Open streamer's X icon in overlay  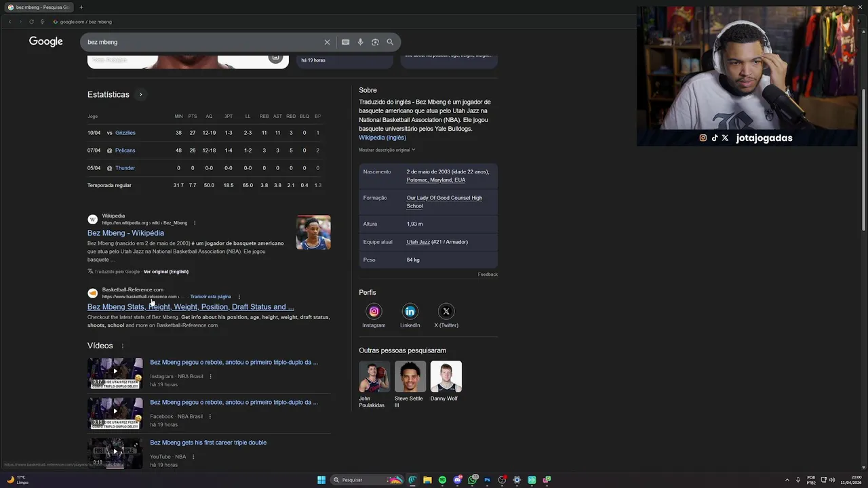coord(725,138)
